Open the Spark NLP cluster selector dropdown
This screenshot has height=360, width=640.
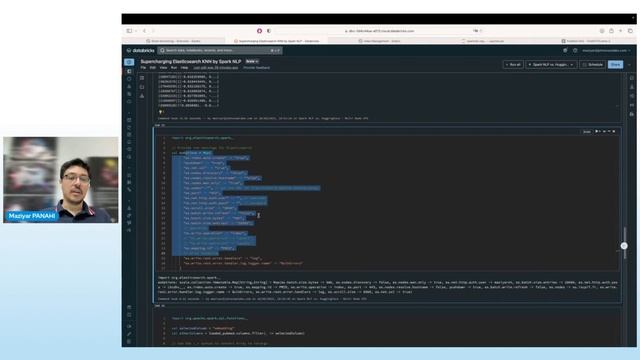(x=551, y=64)
